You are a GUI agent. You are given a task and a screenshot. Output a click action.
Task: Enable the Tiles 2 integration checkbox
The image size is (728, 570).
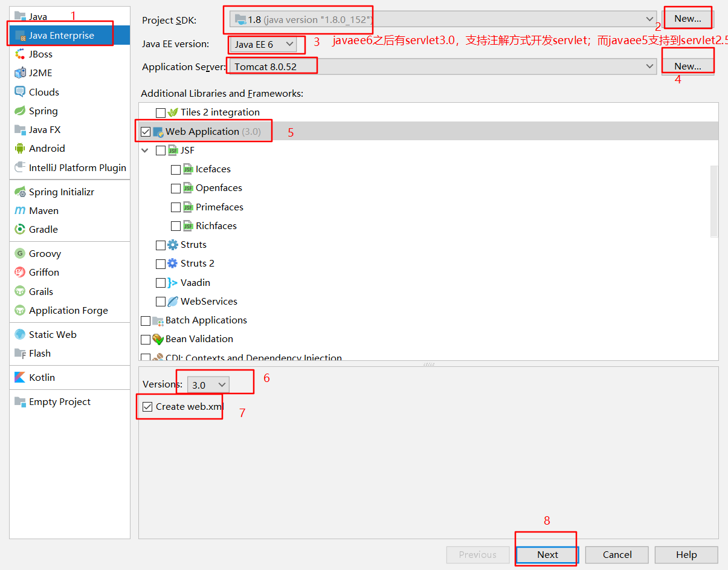pyautogui.click(x=161, y=112)
